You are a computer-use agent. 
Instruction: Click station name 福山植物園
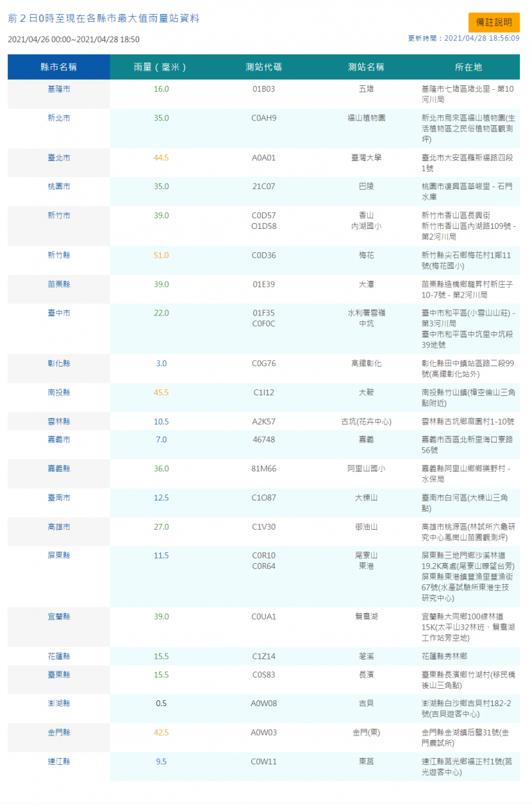pos(366,118)
